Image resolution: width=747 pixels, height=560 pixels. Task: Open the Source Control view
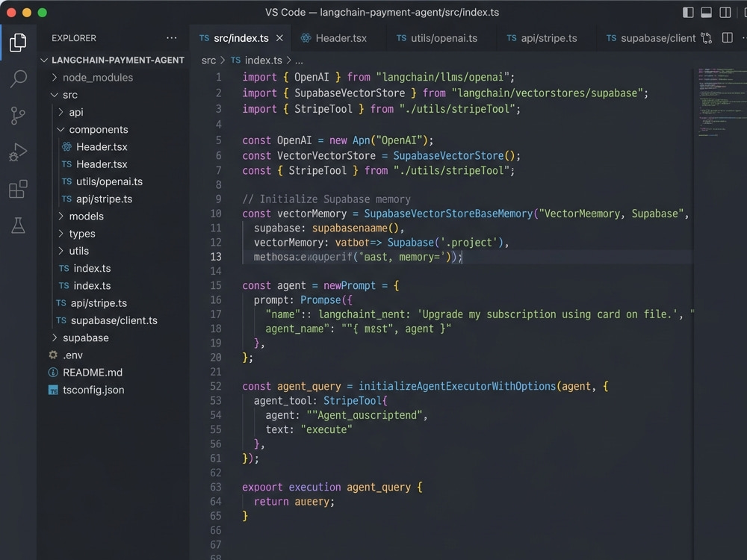(x=18, y=115)
